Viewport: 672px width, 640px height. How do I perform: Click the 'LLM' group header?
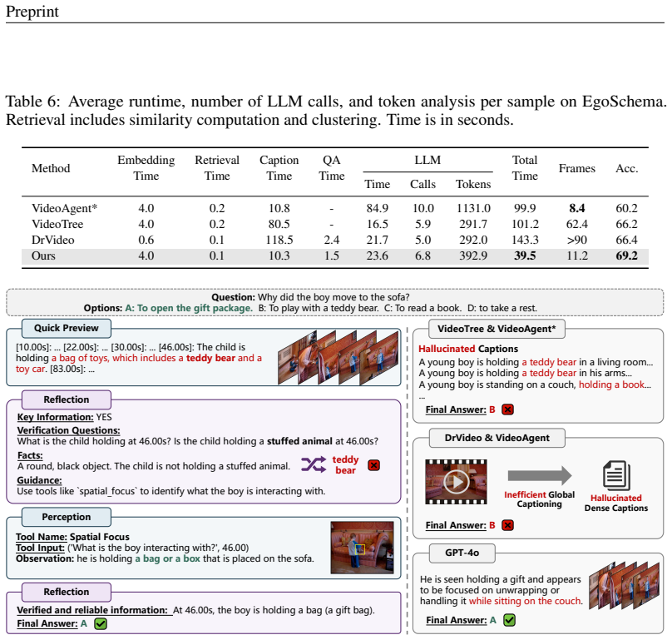click(427, 160)
